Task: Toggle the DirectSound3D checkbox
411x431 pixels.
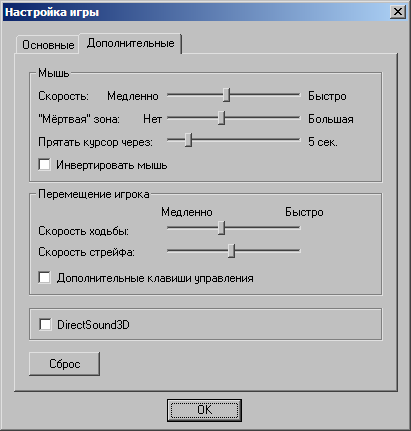Action: (45, 324)
